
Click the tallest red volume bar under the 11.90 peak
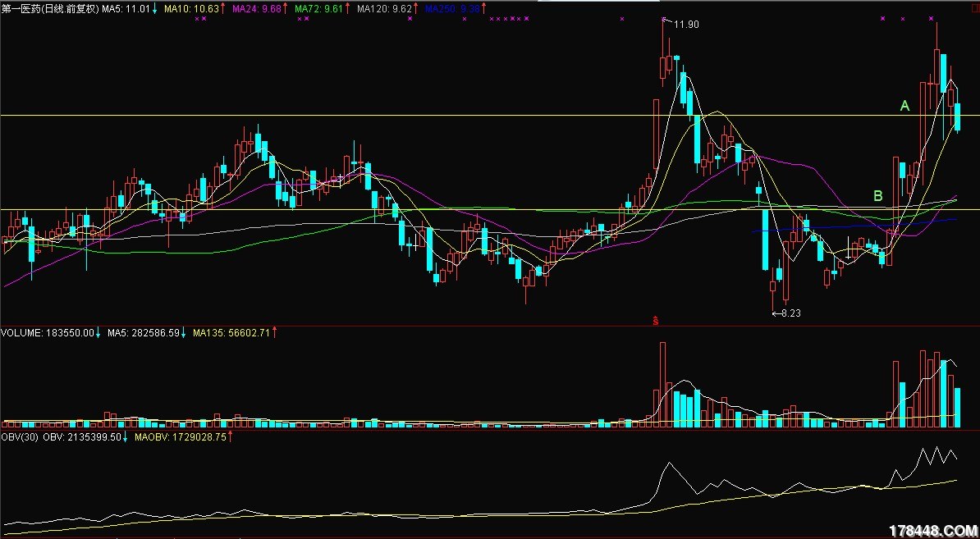(x=662, y=385)
